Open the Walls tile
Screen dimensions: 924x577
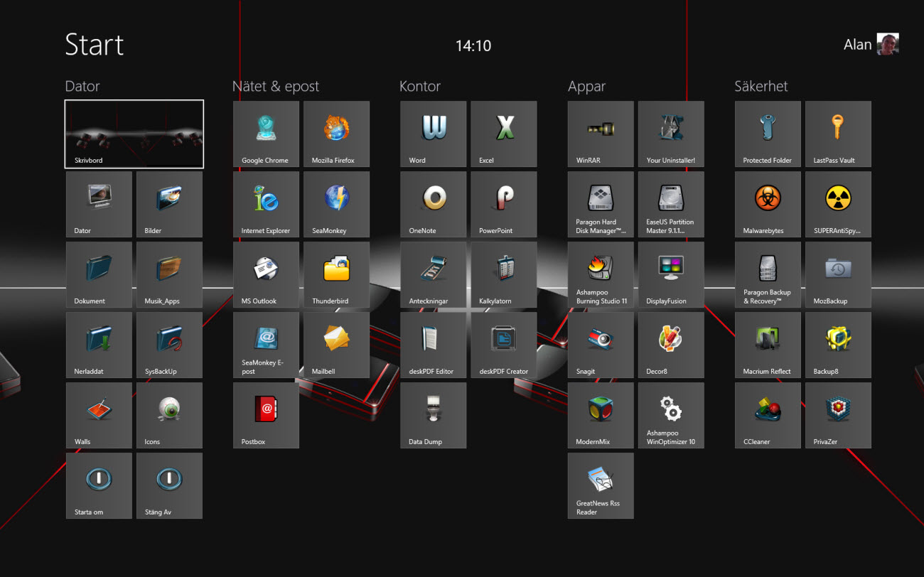tap(99, 415)
